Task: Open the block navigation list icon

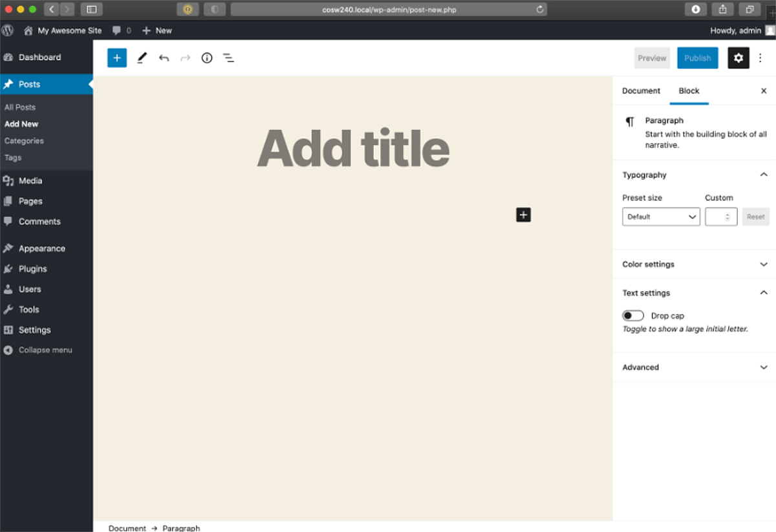Action: pyautogui.click(x=228, y=58)
